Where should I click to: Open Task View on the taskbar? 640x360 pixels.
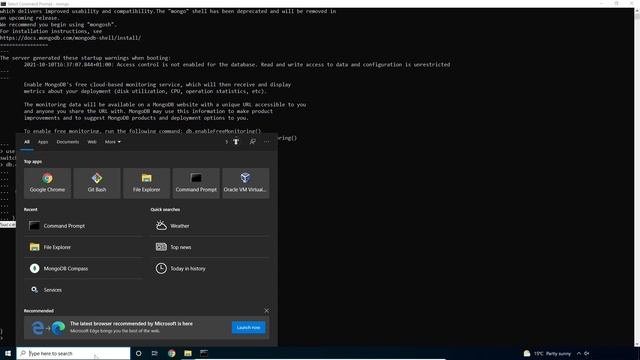click(155, 353)
